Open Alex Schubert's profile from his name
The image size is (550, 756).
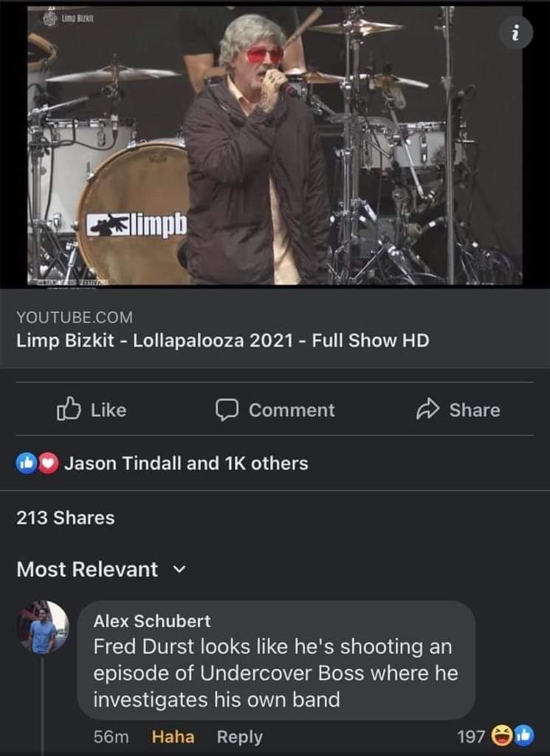(152, 621)
